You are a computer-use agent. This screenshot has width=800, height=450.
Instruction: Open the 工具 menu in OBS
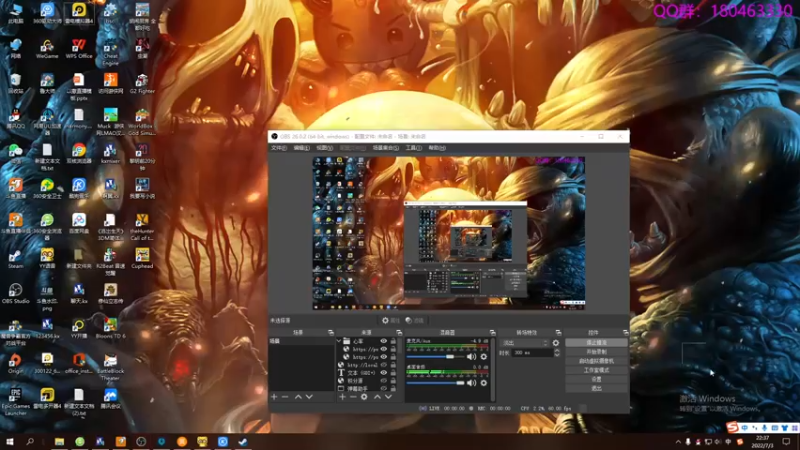[x=414, y=148]
